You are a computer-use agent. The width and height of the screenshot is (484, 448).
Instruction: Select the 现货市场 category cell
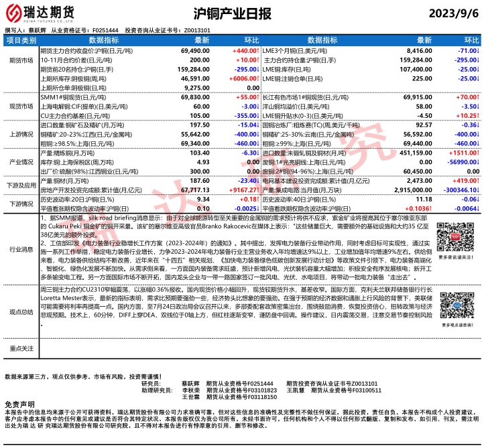[x=21, y=106]
